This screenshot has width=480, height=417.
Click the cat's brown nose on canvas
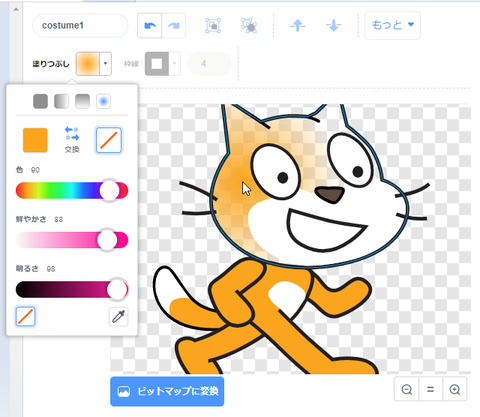click(330, 194)
